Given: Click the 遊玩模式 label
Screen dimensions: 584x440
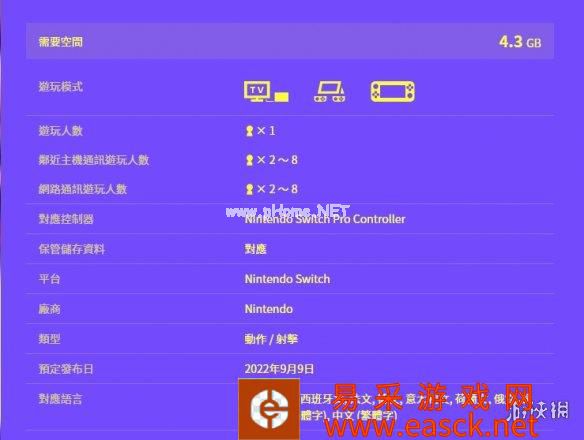Looking at the screenshot, I should pyautogui.click(x=61, y=87).
